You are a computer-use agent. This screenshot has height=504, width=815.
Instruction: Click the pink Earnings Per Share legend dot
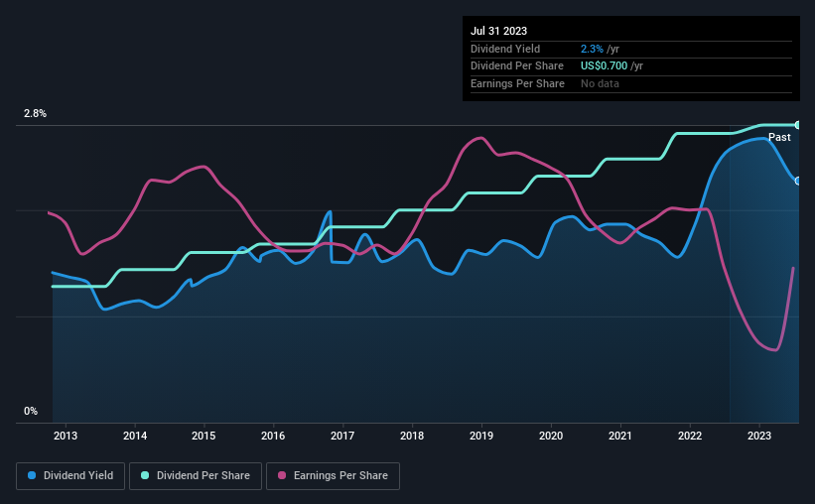click(282, 475)
